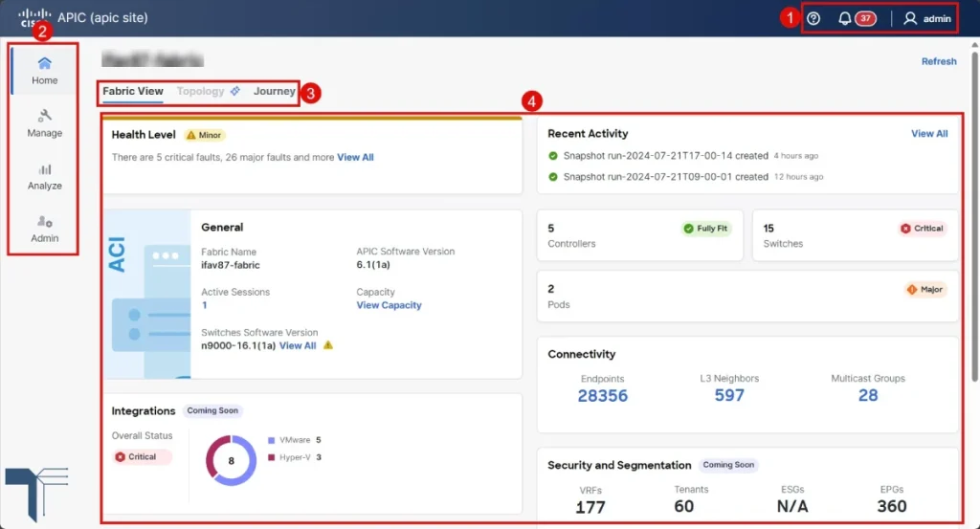This screenshot has width=980, height=529.
Task: Click the L3 Neighbors count 597
Action: click(729, 395)
